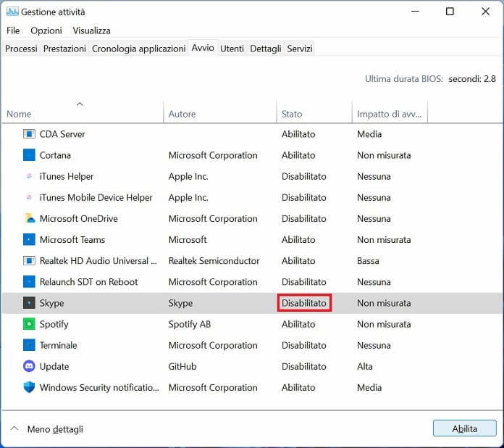Viewport: 504px width, 448px height.
Task: Select the Avvio tab
Action: click(x=203, y=48)
